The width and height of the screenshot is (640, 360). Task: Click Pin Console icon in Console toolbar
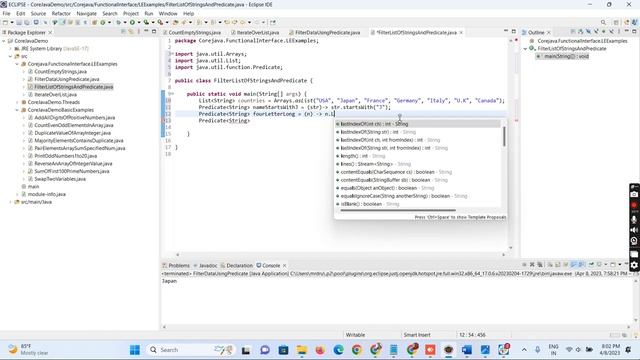(x=591, y=265)
